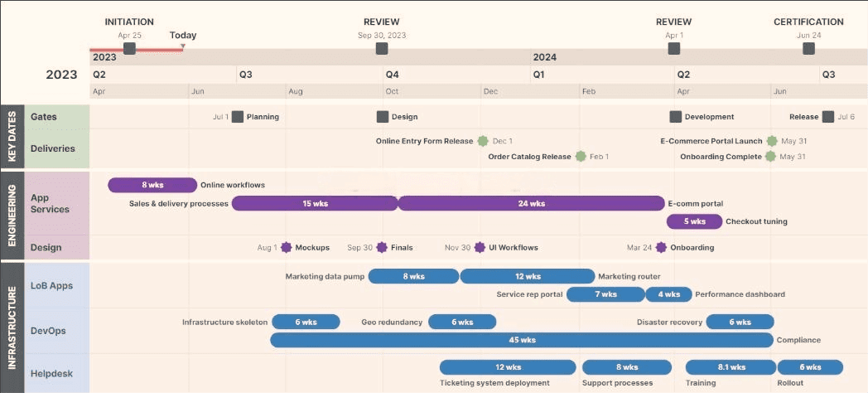Select the E-Commerce Portal Launch green marker

click(x=772, y=141)
